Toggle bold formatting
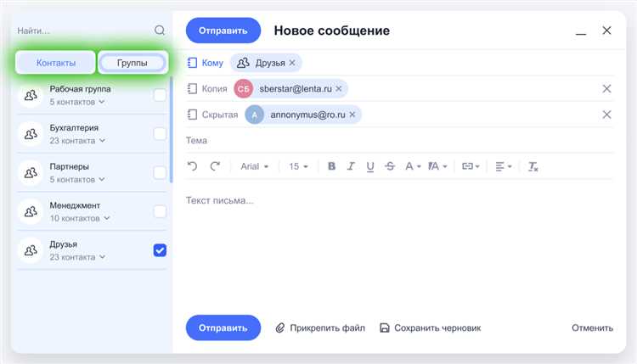Screen dimensions: 637x364 coord(331,166)
